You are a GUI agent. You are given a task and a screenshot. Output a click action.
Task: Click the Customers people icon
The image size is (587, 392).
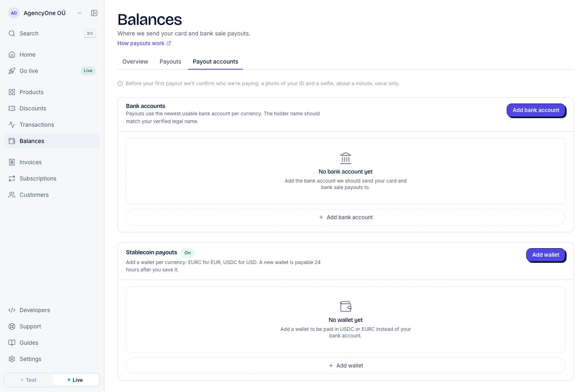pyautogui.click(x=12, y=195)
